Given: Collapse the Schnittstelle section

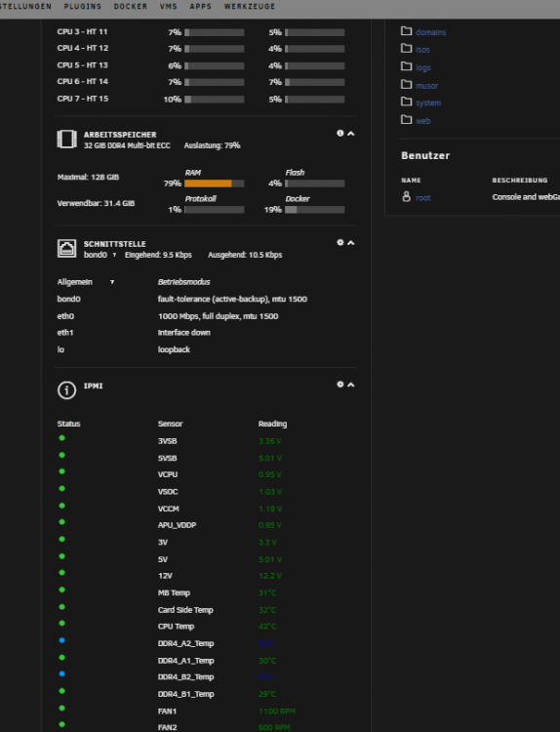Looking at the screenshot, I should 351,243.
